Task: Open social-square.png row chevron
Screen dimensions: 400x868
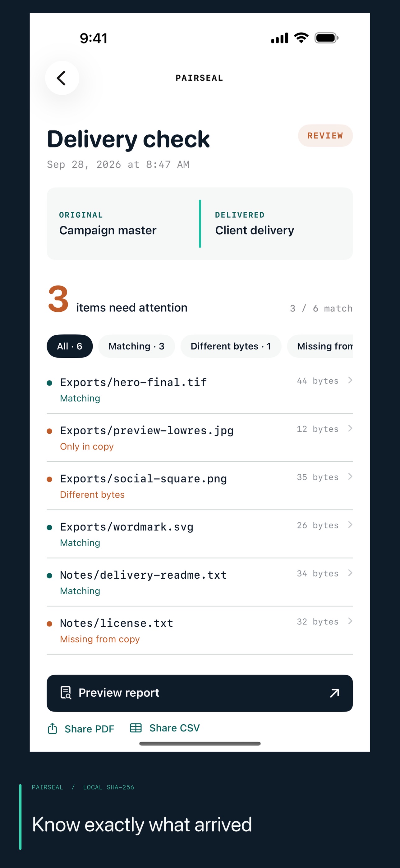Action: [350, 477]
